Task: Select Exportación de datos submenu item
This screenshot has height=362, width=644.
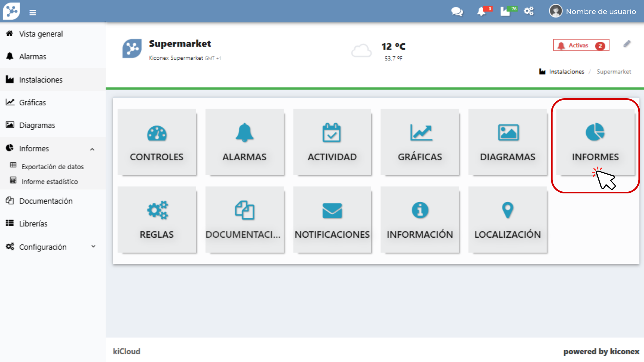Action: click(x=52, y=167)
